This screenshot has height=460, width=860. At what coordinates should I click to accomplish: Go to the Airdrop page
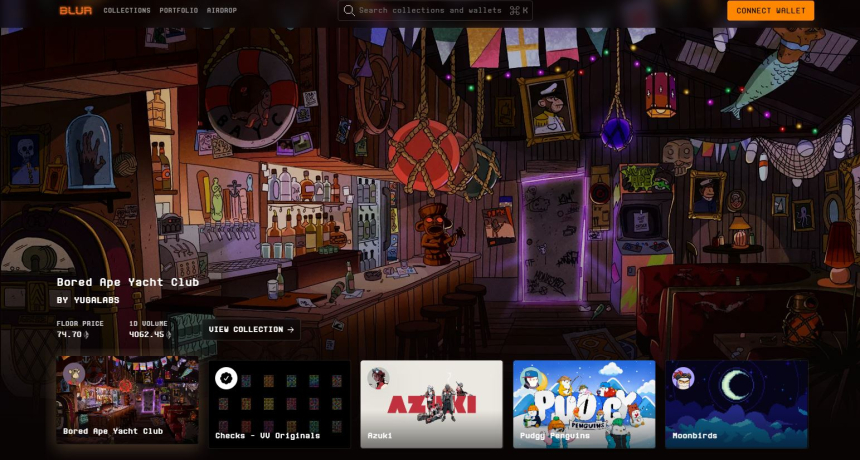click(222, 11)
